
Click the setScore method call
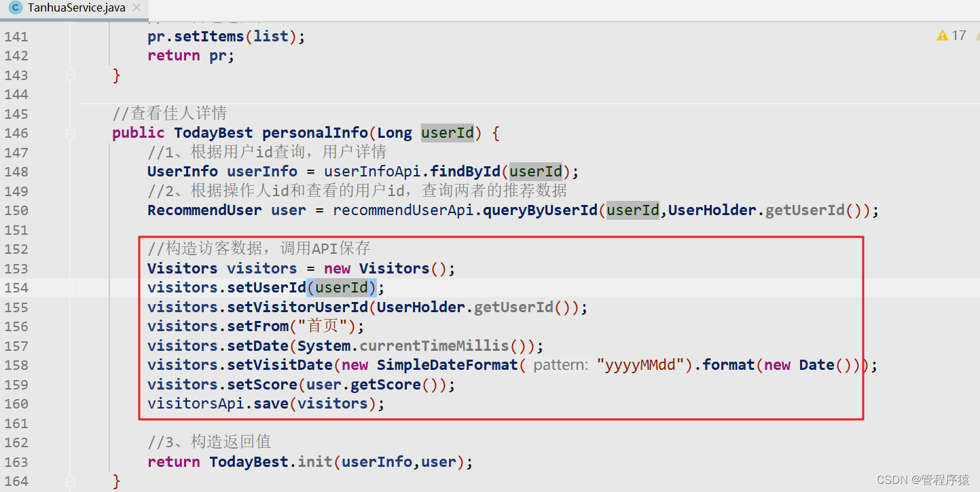pos(262,385)
